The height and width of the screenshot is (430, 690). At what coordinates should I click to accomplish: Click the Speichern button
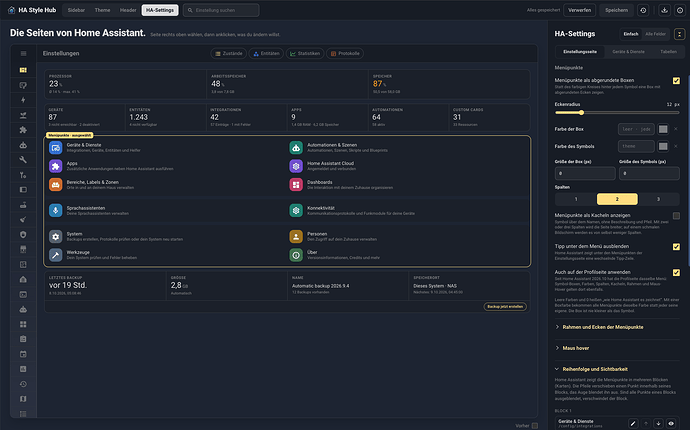(617, 10)
